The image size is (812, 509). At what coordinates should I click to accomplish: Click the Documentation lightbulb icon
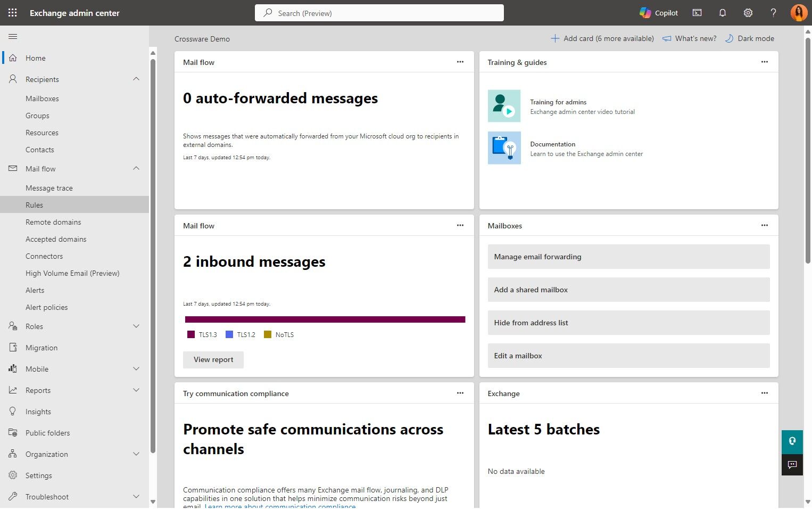(x=504, y=148)
